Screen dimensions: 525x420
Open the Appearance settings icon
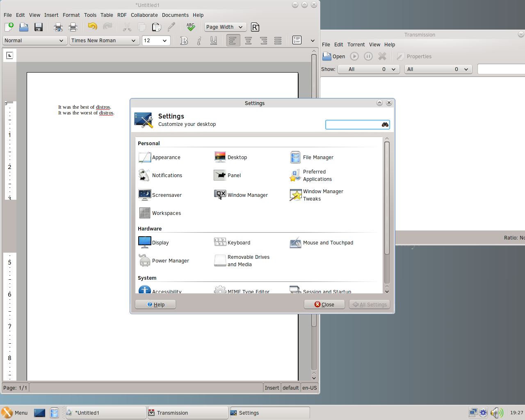click(145, 157)
